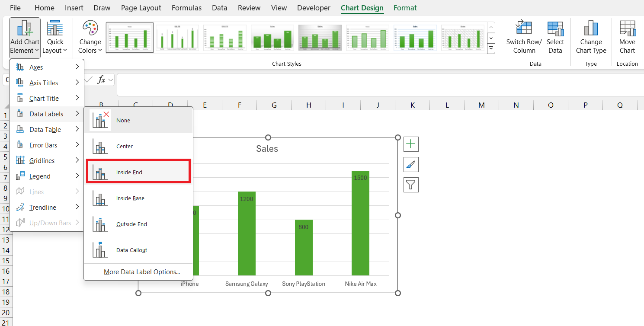
Task: Click the Trendline icon in the menu
Action: tap(20, 207)
